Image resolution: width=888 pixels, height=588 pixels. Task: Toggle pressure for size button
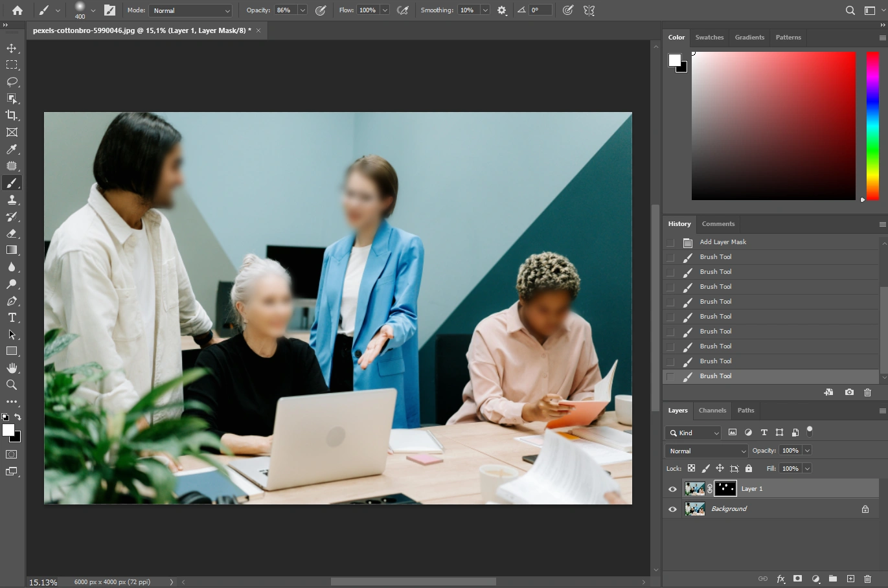click(568, 10)
